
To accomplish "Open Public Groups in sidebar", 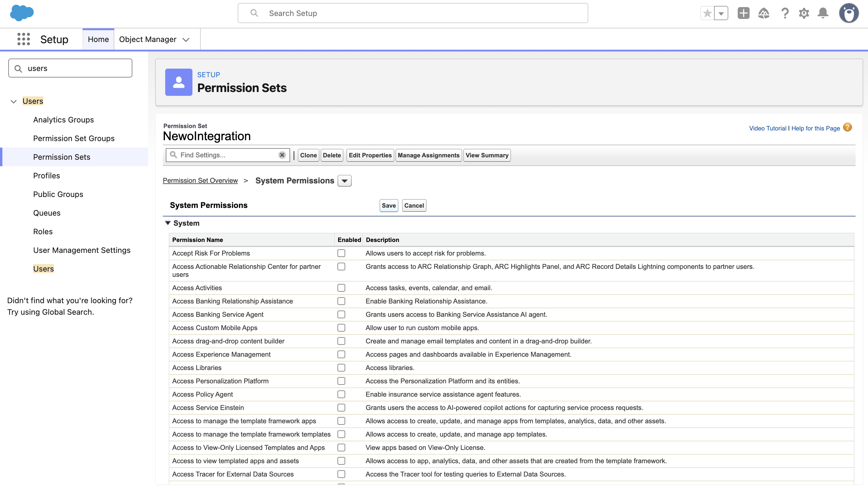I will 58,194.
